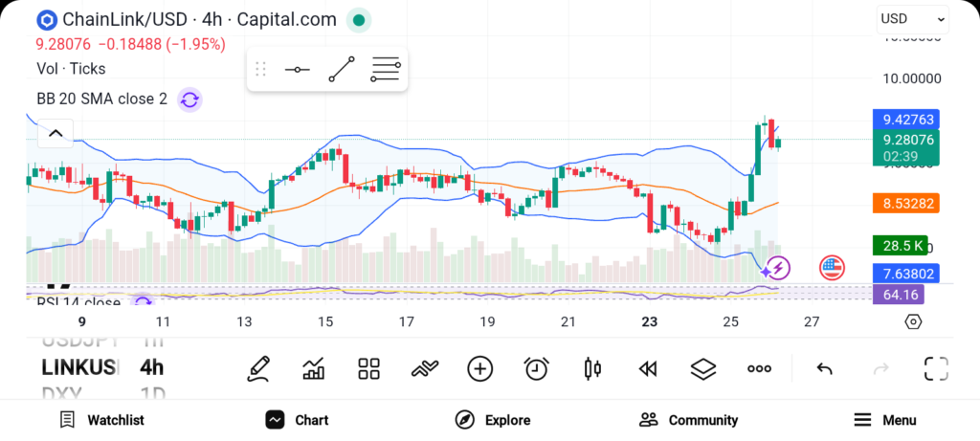Open the USD currency dropdown

[913, 19]
